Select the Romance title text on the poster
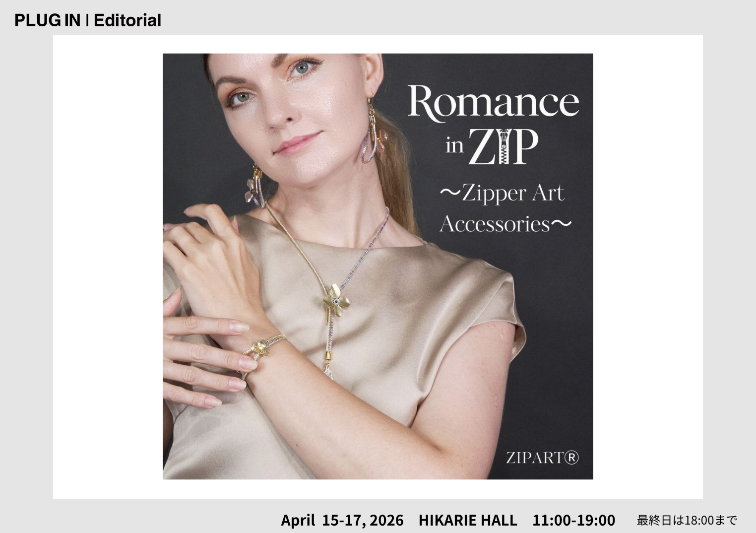This screenshot has width=756, height=533. click(493, 102)
